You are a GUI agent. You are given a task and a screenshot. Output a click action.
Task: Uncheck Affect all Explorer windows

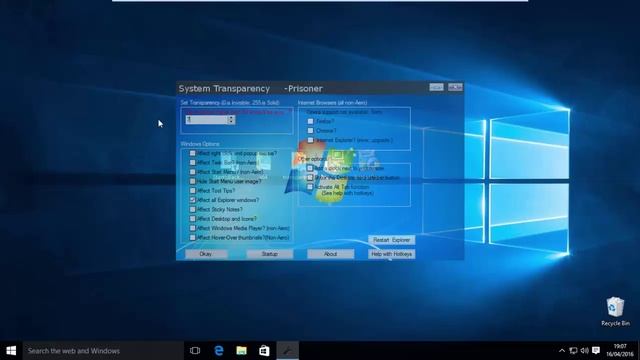pyautogui.click(x=193, y=200)
